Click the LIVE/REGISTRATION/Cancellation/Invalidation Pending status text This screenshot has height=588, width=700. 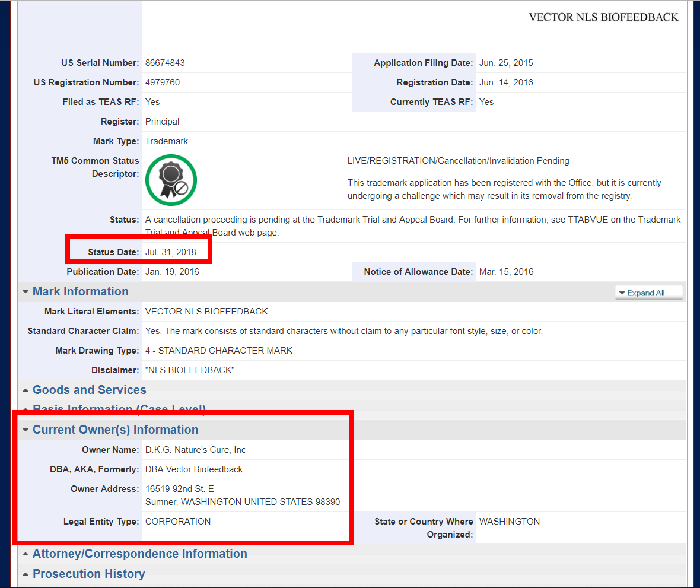click(x=458, y=161)
